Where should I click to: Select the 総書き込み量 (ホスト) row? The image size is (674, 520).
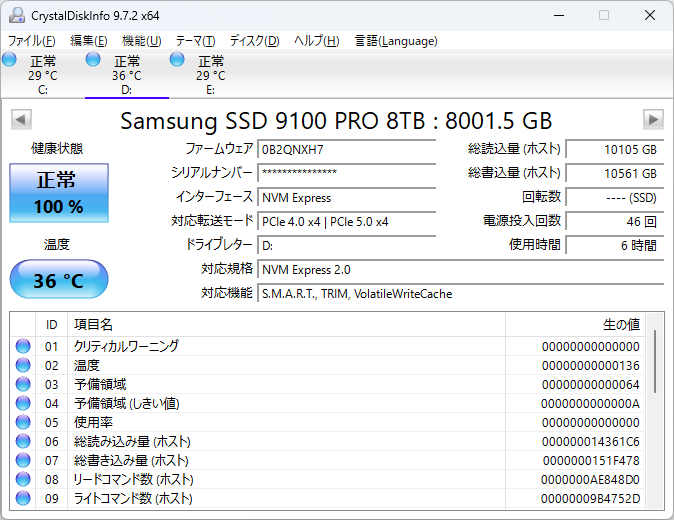click(x=328, y=460)
